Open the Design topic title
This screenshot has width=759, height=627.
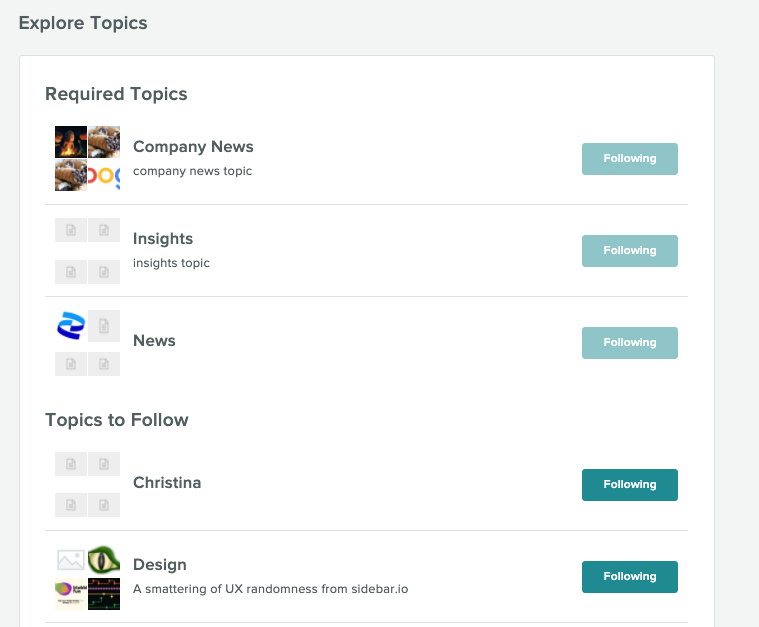click(x=160, y=565)
